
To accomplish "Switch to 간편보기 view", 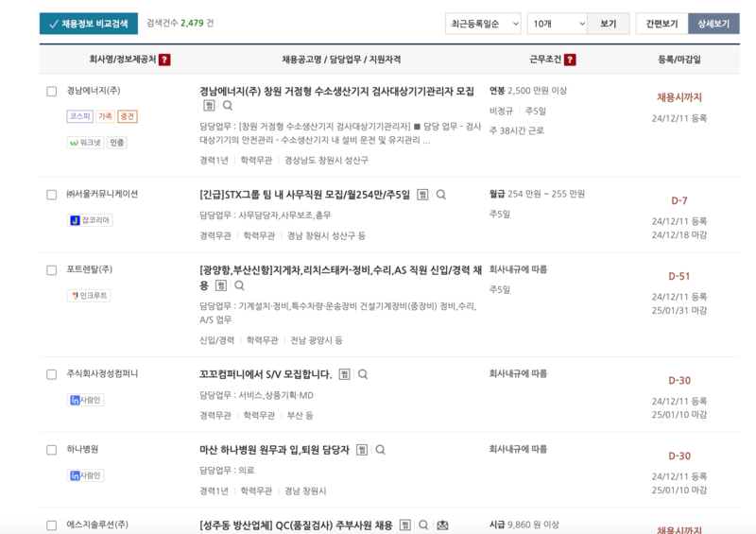I will [662, 24].
